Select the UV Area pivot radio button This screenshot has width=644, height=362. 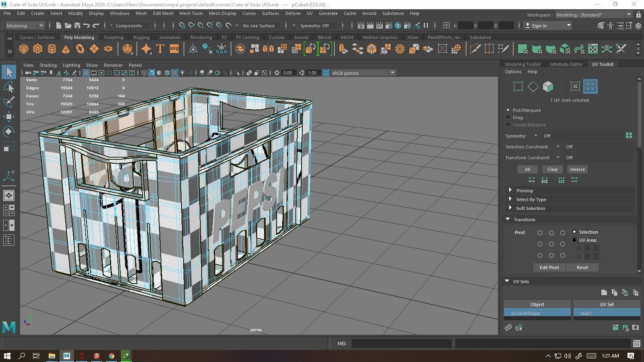pyautogui.click(x=574, y=240)
